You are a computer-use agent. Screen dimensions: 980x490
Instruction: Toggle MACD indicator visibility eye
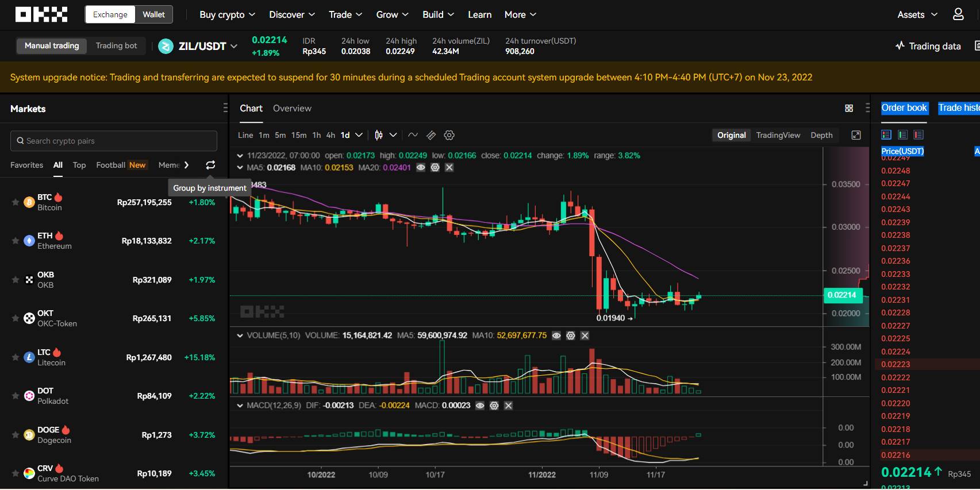pyautogui.click(x=480, y=406)
